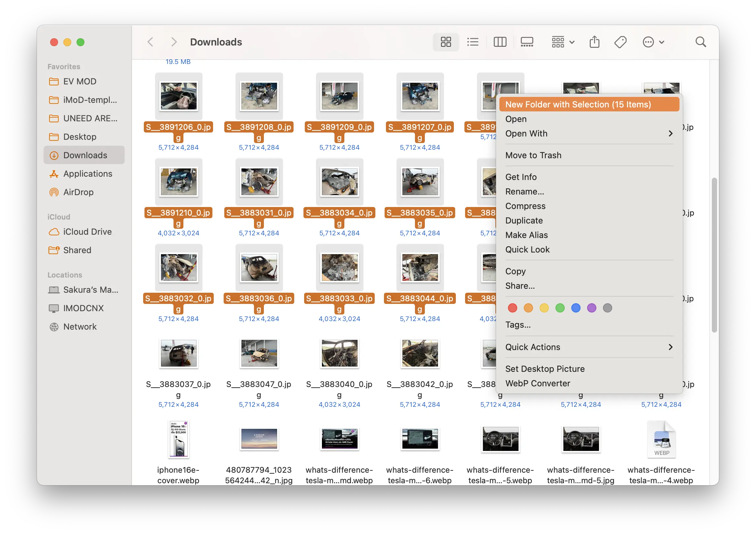
Task: Open AirDrop in the sidebar
Action: pyautogui.click(x=78, y=192)
